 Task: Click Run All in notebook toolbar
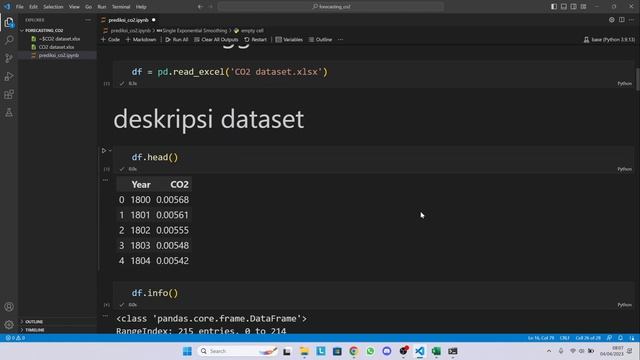(x=177, y=40)
